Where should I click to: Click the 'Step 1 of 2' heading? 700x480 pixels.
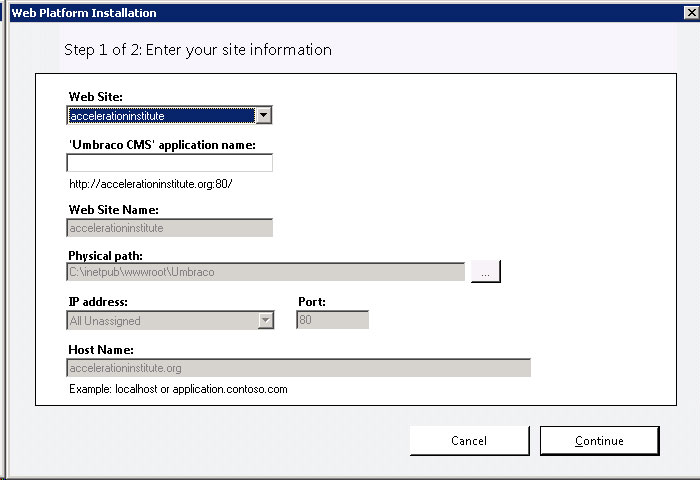pos(198,50)
